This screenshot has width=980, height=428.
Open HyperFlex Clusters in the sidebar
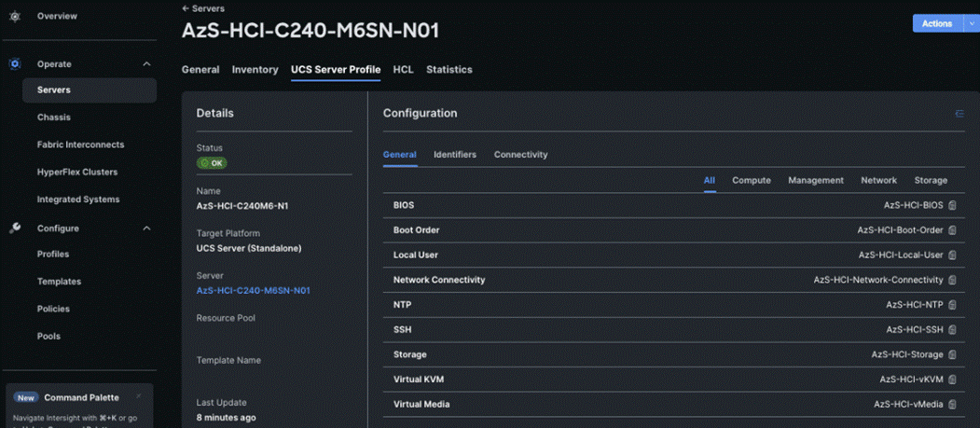(x=76, y=172)
